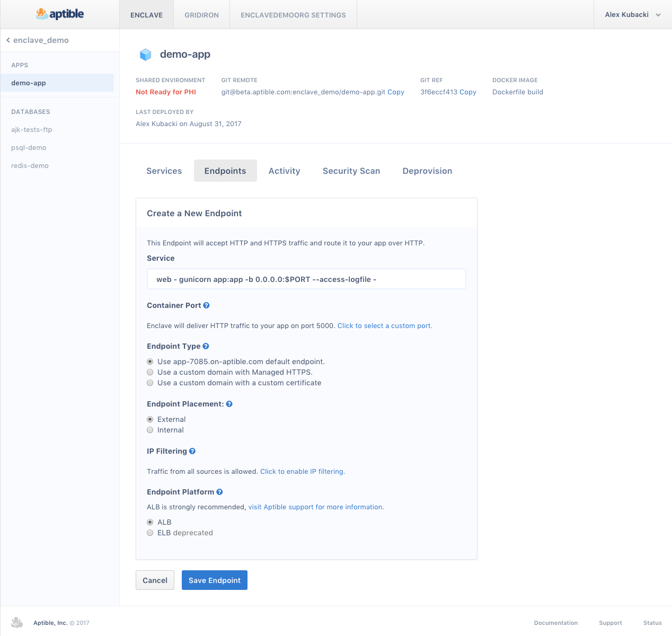The height and width of the screenshot is (636, 672).
Task: Click Create a New Endpoint heading
Action: click(194, 214)
